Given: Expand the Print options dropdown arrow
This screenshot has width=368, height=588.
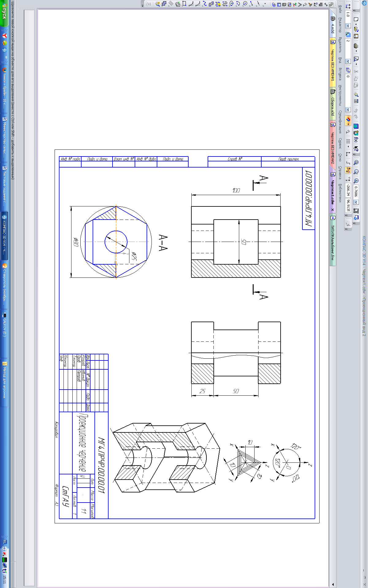Looking at the screenshot, I should click(356, 51).
